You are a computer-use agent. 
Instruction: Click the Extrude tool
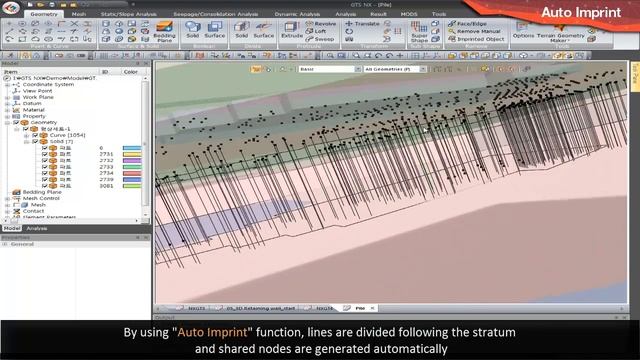point(292,30)
